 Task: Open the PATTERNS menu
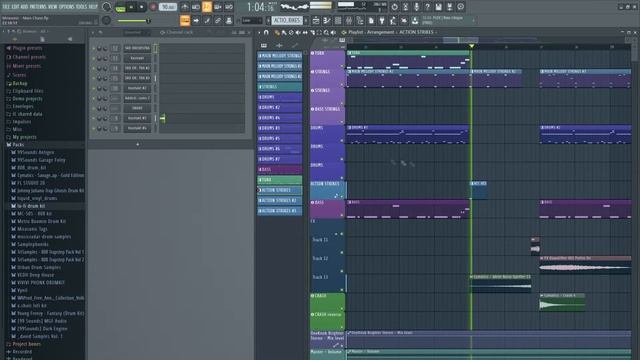[38, 7]
